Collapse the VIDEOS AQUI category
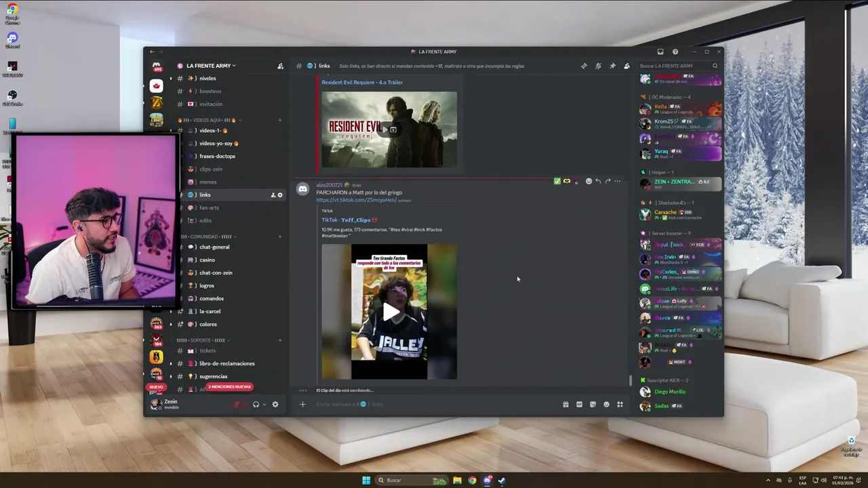The height and width of the screenshot is (488, 868). point(208,120)
